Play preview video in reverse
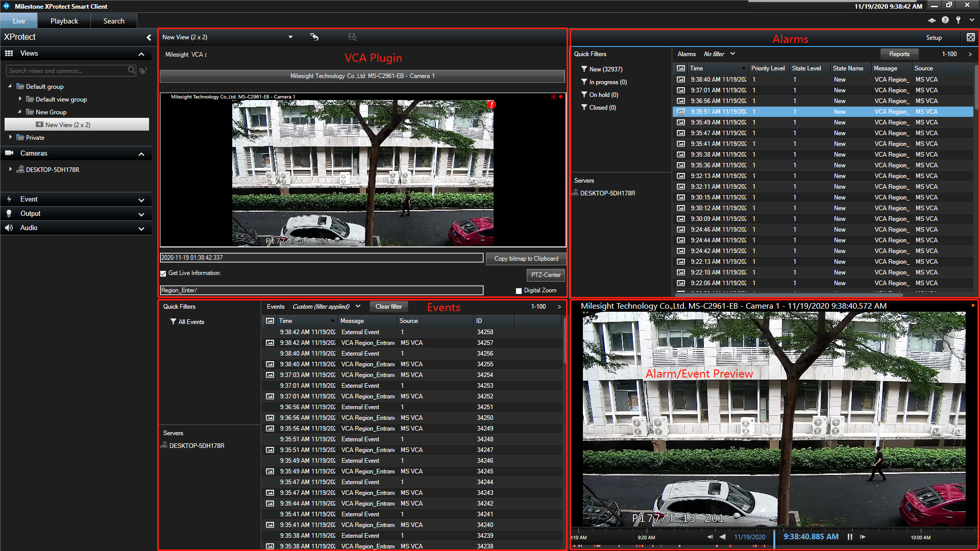Screen dimensions: 980x551 pos(722,537)
